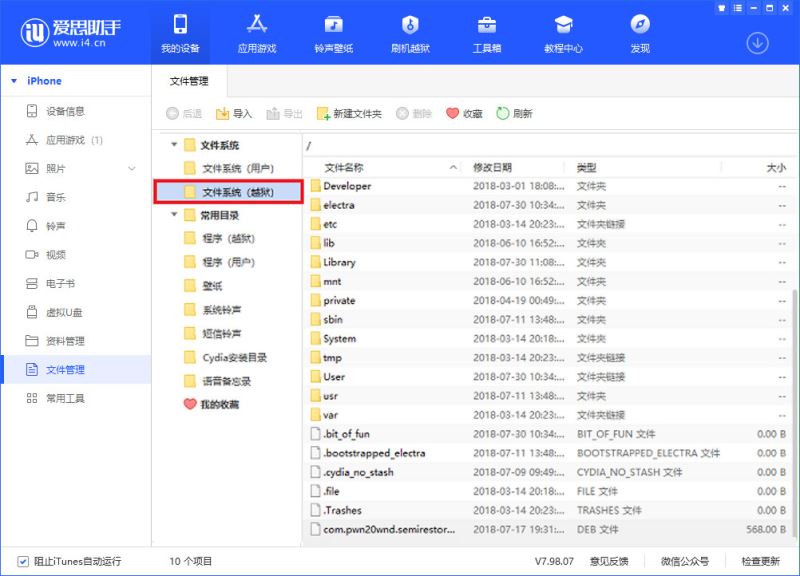The height and width of the screenshot is (576, 800).
Task: Click the 后退 back button
Action: tap(184, 113)
